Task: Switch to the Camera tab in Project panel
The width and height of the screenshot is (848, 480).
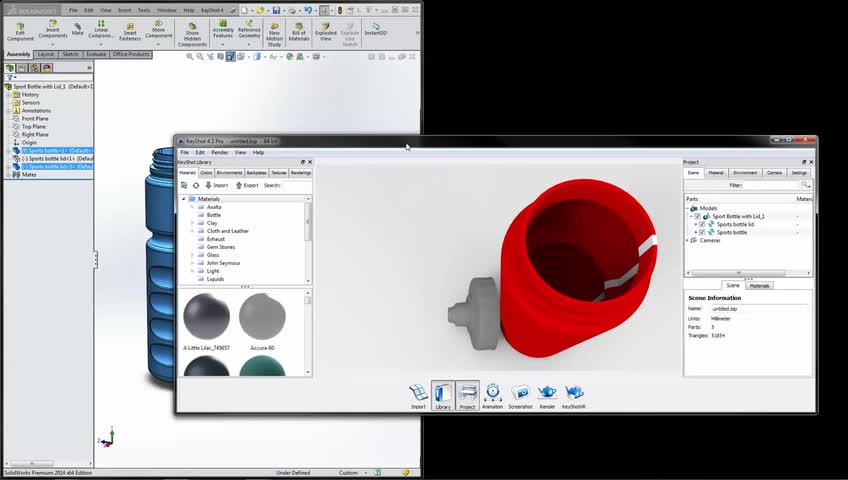Action: pos(774,173)
